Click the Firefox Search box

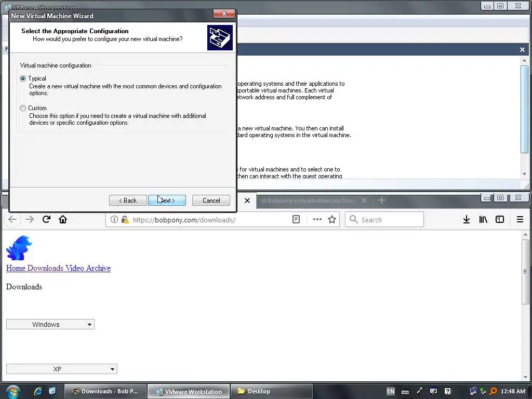click(384, 220)
